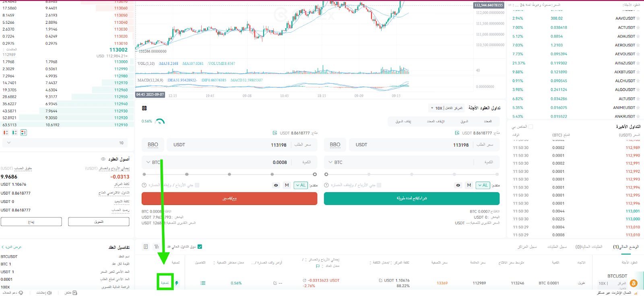This screenshot has height=296, width=644.
Task: Select the buy-only order book view icon
Action: [x=14, y=132]
